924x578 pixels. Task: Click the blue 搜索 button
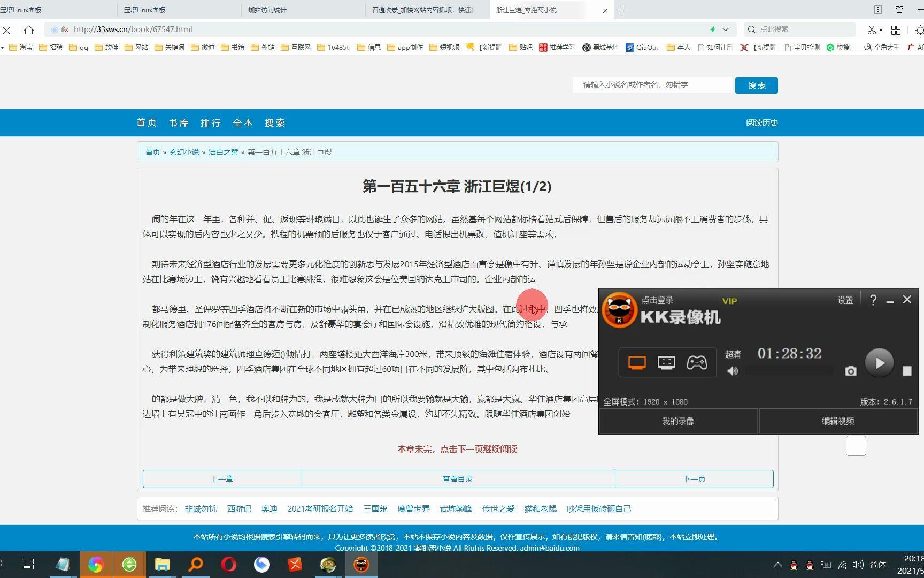click(756, 85)
